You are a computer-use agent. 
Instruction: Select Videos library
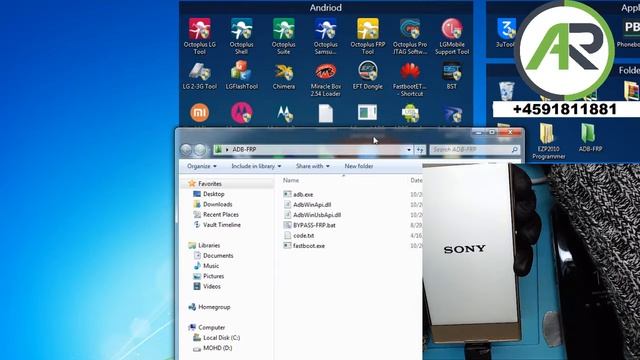click(x=211, y=286)
